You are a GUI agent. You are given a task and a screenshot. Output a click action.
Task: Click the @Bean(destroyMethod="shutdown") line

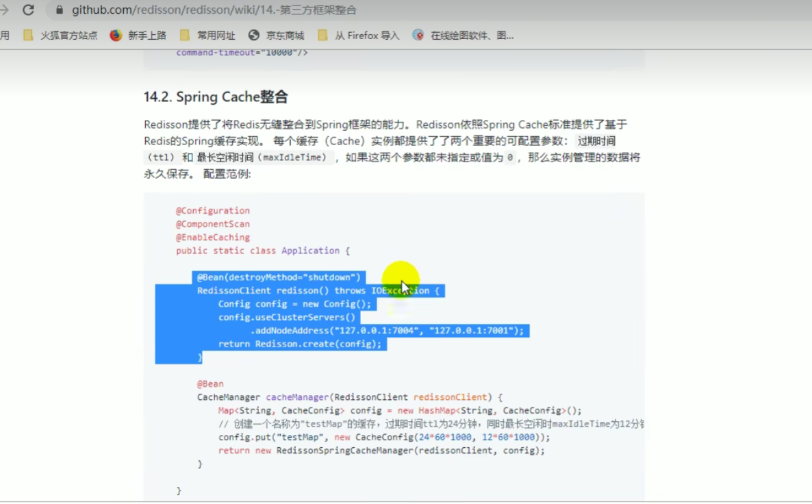tap(279, 277)
